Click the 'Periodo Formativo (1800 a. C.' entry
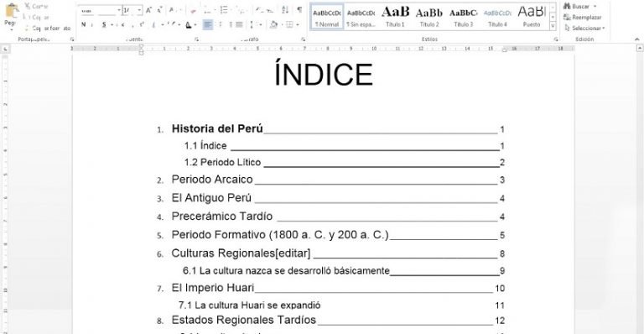 pyautogui.click(x=280, y=235)
